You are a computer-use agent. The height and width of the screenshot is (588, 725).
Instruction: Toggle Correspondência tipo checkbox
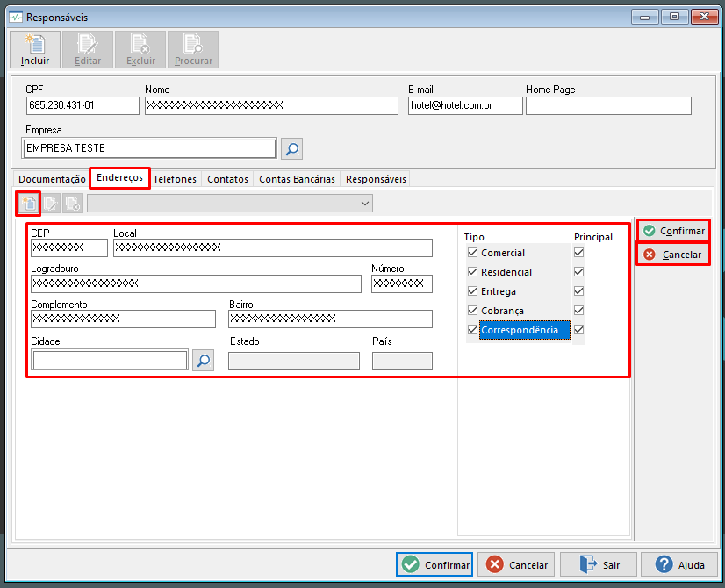pos(472,330)
